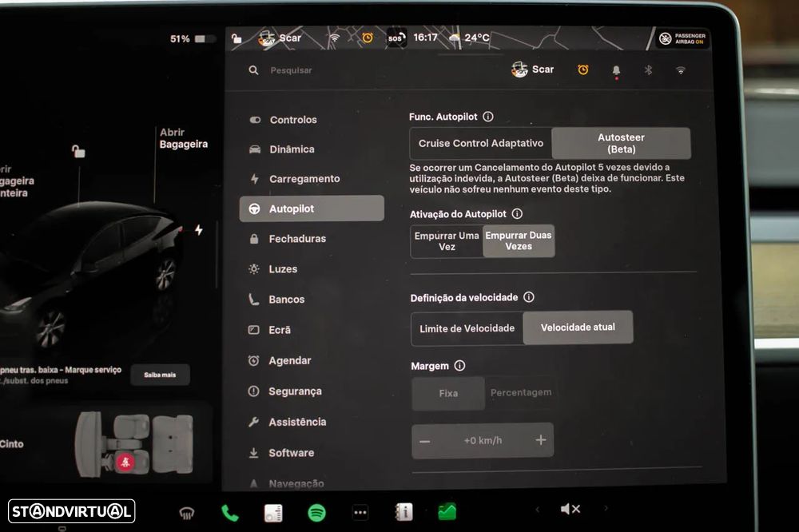Increase speed offset with plus button
Screen dimensions: 799x532
tap(541, 440)
